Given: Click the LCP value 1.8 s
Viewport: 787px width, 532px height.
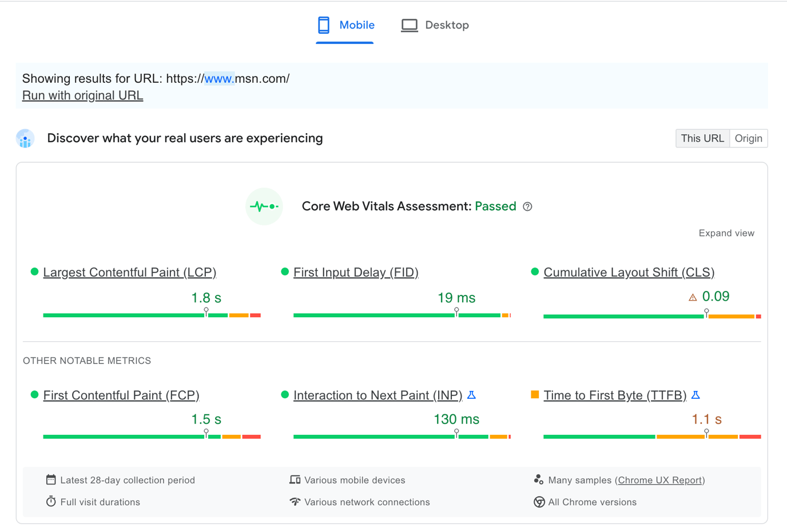Looking at the screenshot, I should tap(206, 298).
